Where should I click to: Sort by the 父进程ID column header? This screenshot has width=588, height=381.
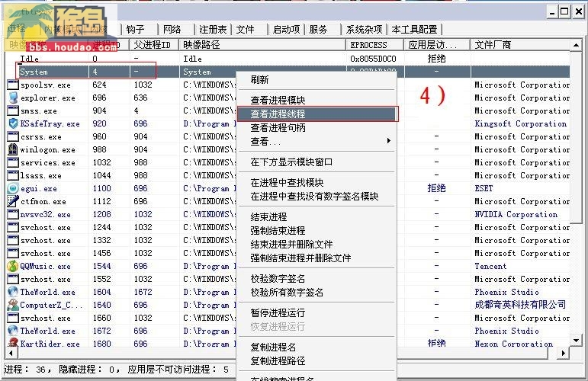tap(154, 45)
